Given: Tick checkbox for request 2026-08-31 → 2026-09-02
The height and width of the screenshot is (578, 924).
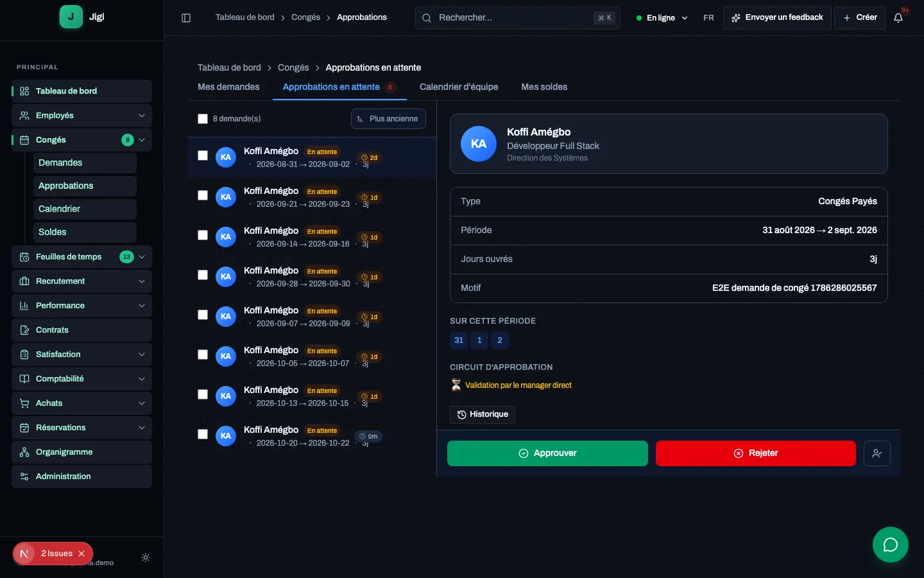Looking at the screenshot, I should [203, 155].
